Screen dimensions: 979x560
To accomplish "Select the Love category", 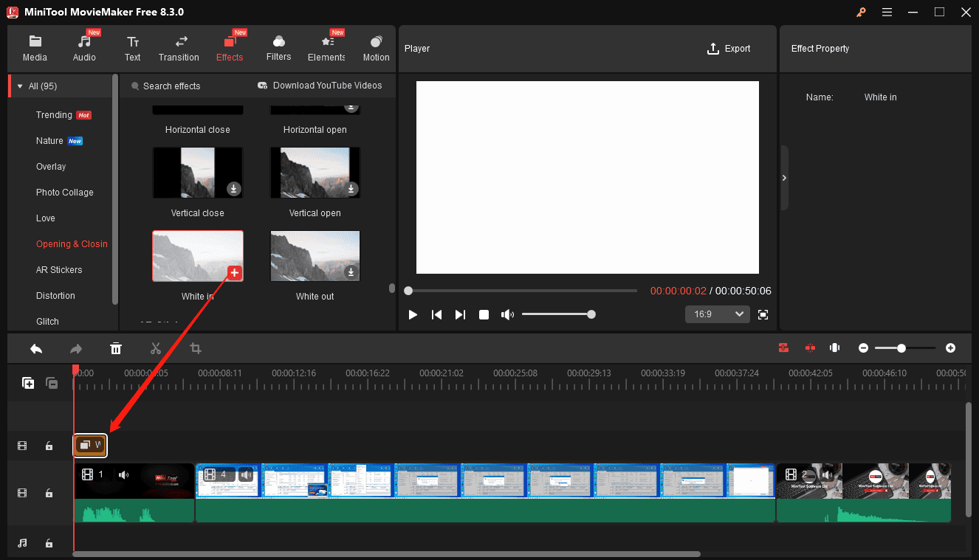I will 46,218.
